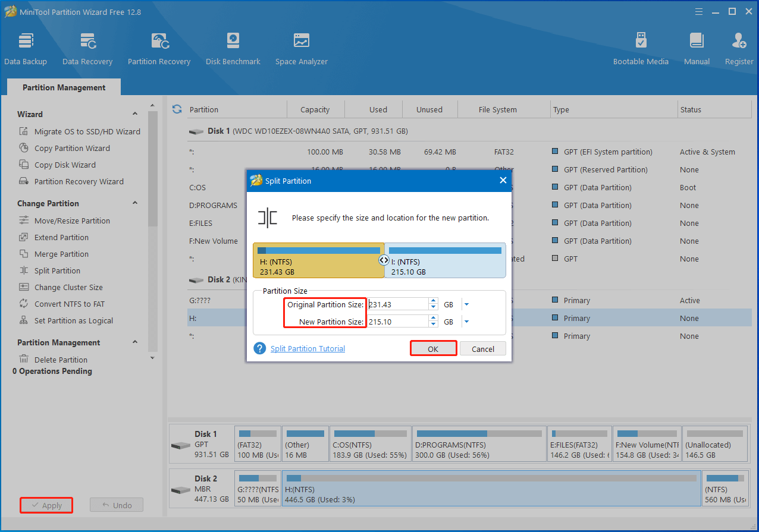Select Change Cluster Size

click(68, 287)
